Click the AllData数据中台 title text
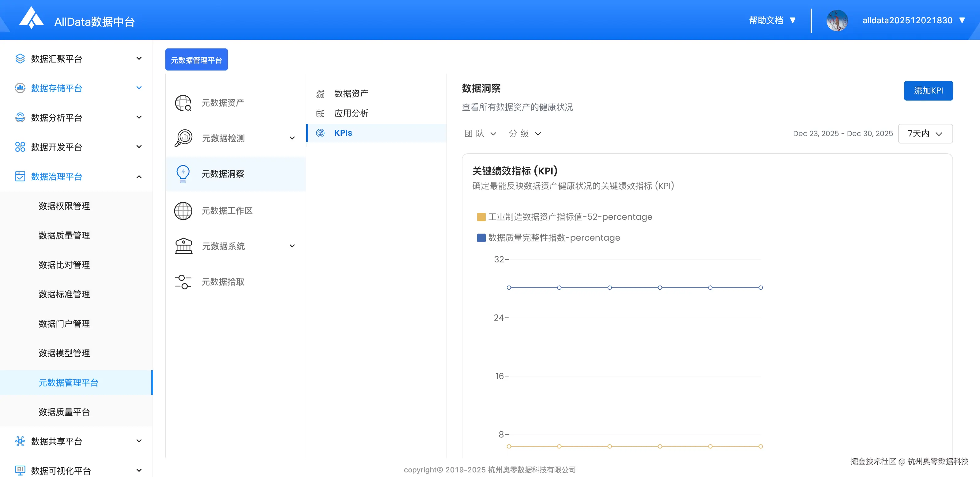 coord(94,22)
